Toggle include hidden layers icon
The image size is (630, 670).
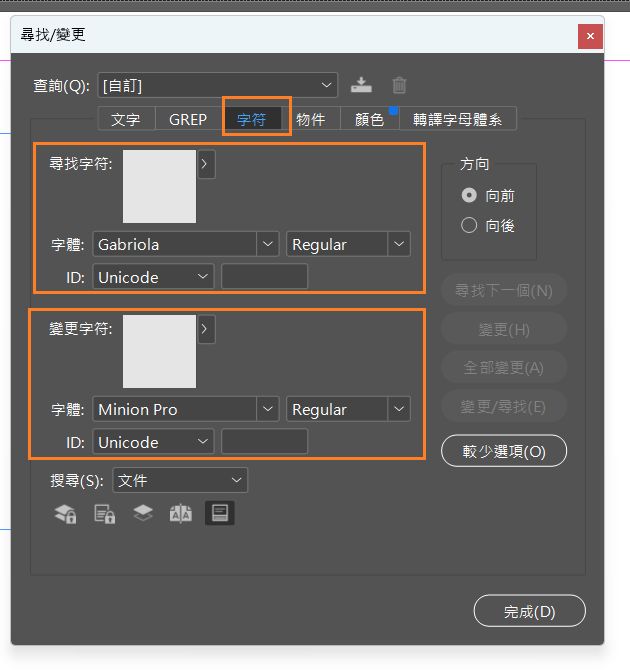click(x=143, y=513)
